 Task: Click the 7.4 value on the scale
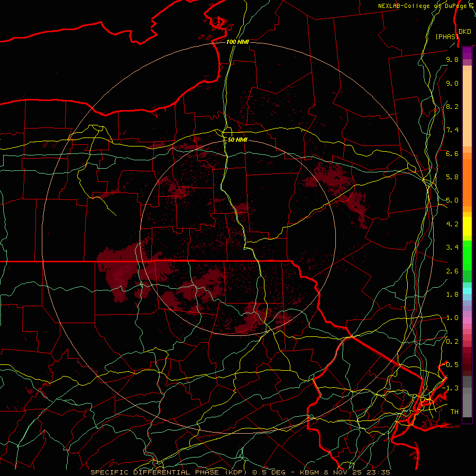[452, 130]
